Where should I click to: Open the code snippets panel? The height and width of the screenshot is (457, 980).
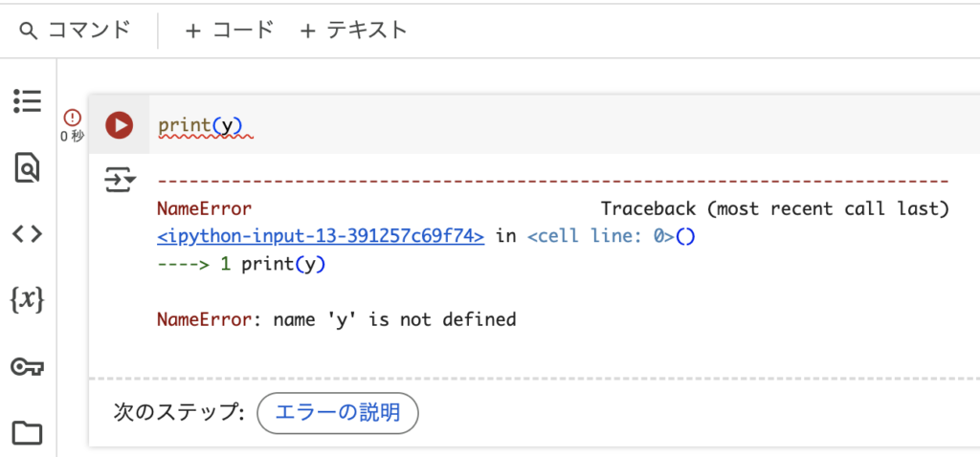point(28,234)
